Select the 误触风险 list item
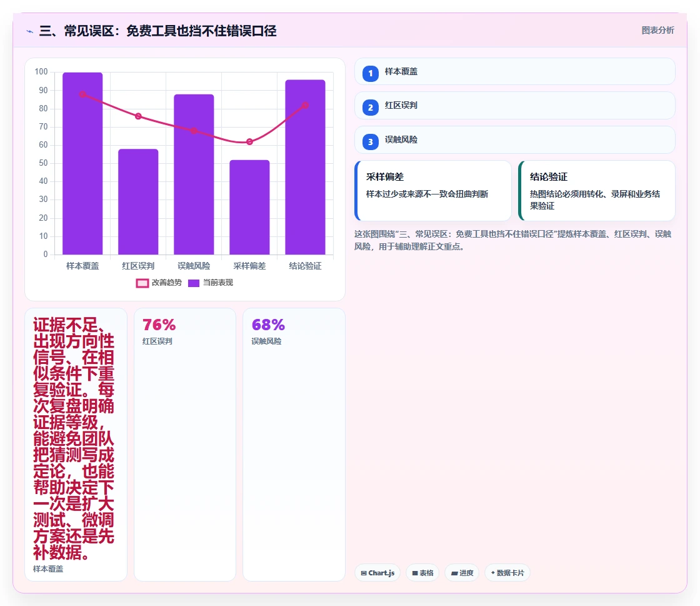Image resolution: width=700 pixels, height=606 pixels. 515,140
